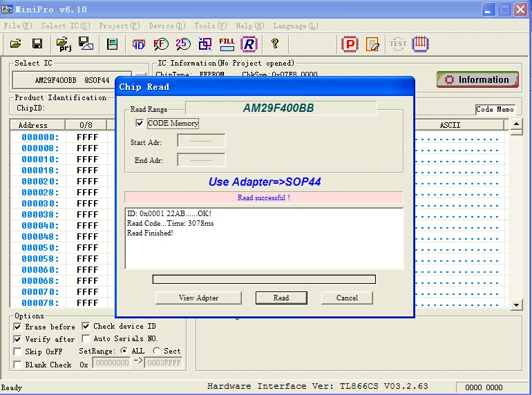The image size is (532, 395).
Task: Click the View Adpter button
Action: [198, 298]
